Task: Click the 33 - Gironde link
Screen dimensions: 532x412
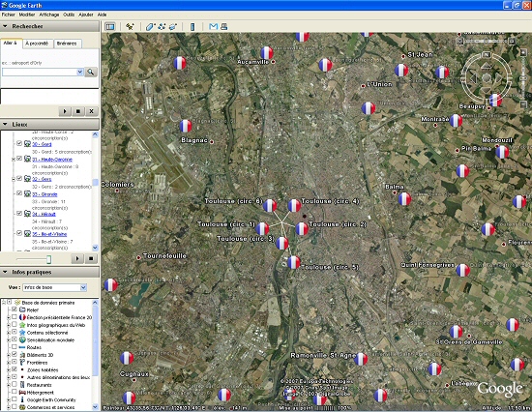Action: pos(44,194)
